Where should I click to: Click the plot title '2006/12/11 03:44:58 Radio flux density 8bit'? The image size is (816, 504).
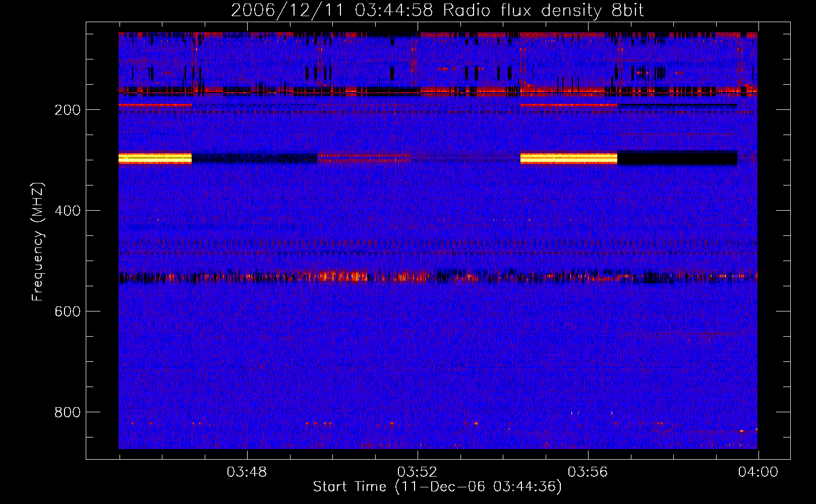click(x=437, y=11)
